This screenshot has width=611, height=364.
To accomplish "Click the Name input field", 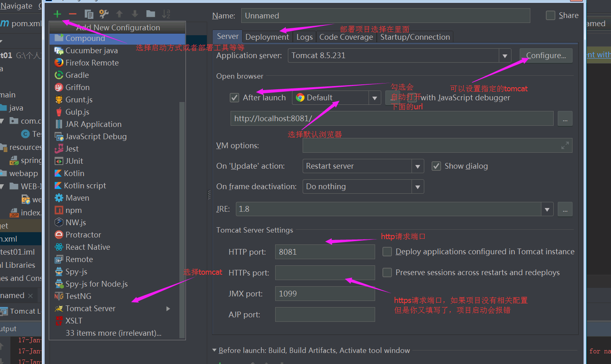I will pos(386,16).
